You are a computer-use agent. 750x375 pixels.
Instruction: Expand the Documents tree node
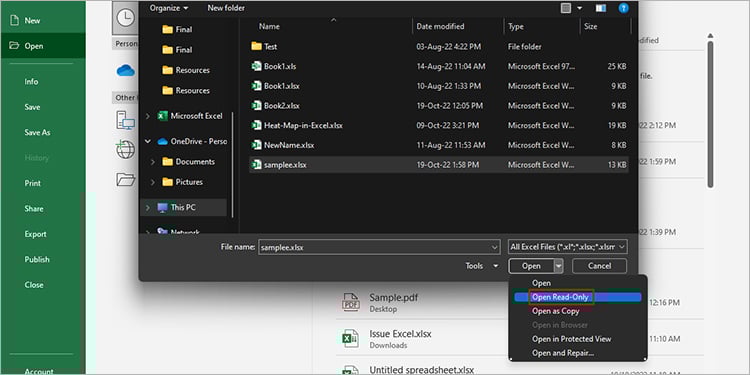153,162
